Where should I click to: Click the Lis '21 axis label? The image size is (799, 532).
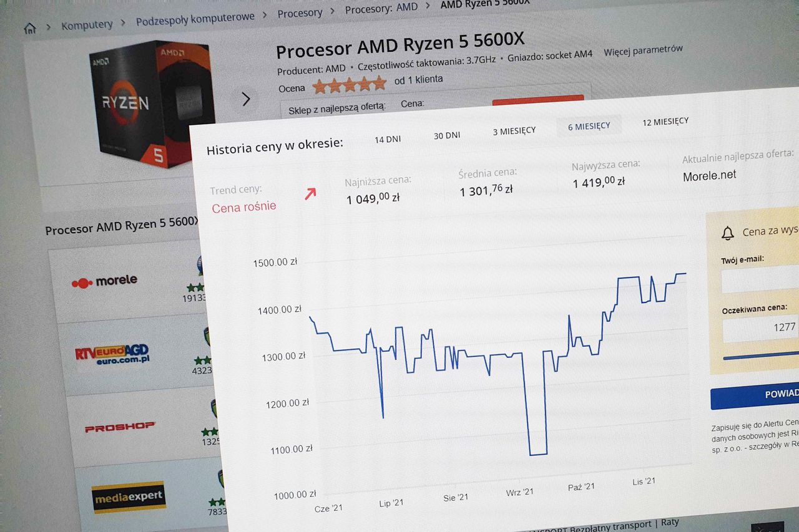click(x=644, y=481)
